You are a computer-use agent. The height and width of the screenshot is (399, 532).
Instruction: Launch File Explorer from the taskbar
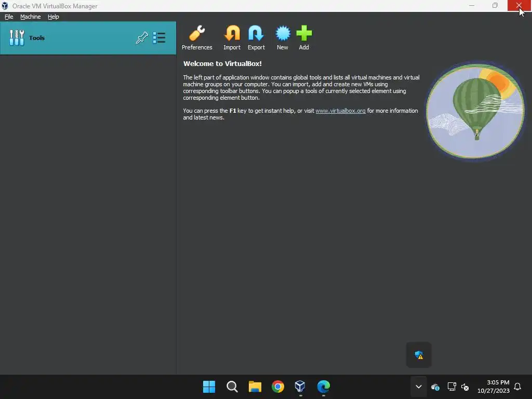(x=255, y=387)
